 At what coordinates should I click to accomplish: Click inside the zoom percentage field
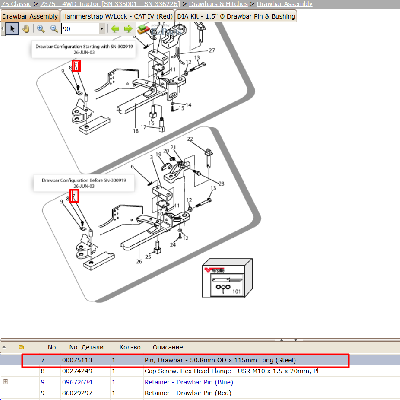[x=80, y=29]
